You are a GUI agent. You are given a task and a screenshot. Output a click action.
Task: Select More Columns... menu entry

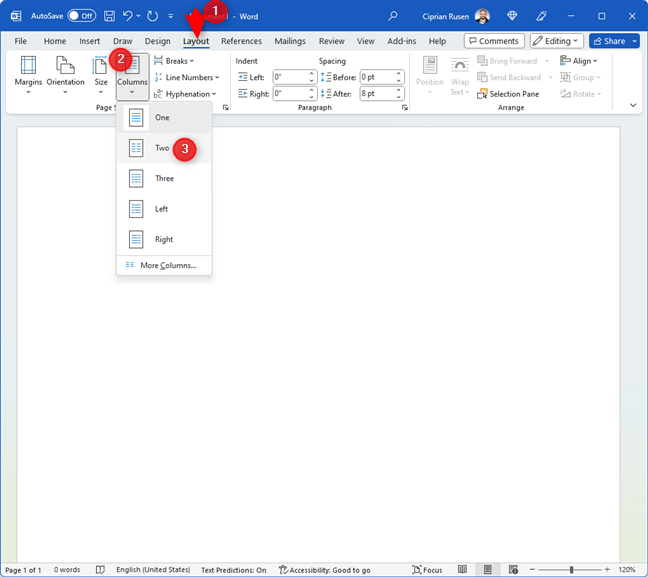pos(164,265)
